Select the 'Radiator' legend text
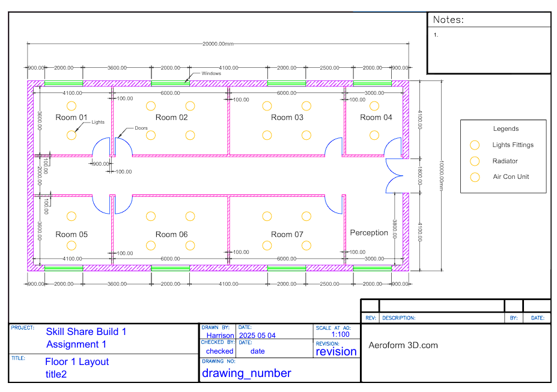 [x=505, y=161]
